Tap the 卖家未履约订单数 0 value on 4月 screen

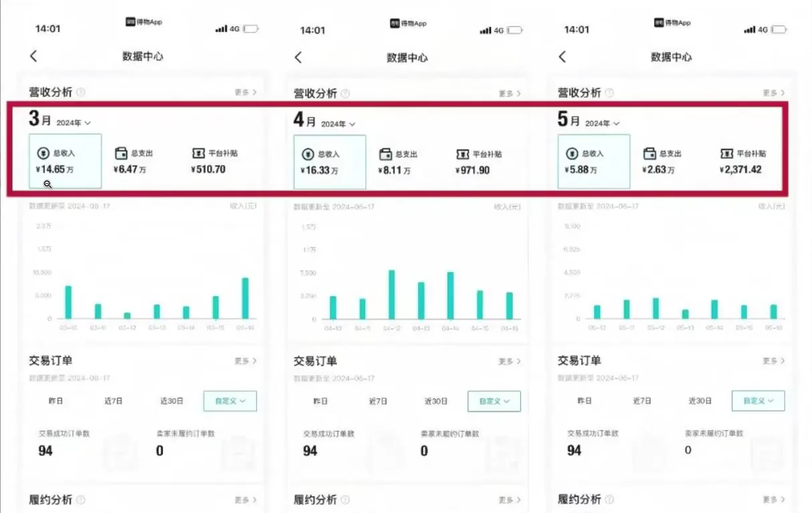point(424,451)
